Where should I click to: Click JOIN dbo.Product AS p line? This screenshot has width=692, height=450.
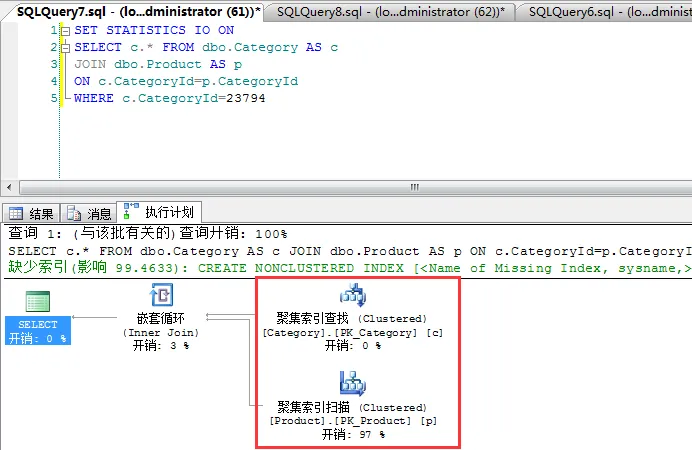coord(158,64)
